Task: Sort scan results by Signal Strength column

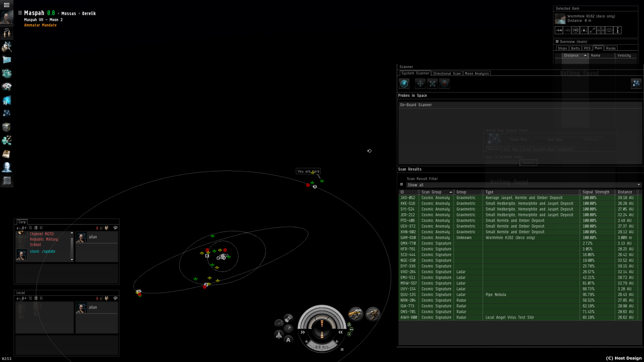Action: [598, 192]
